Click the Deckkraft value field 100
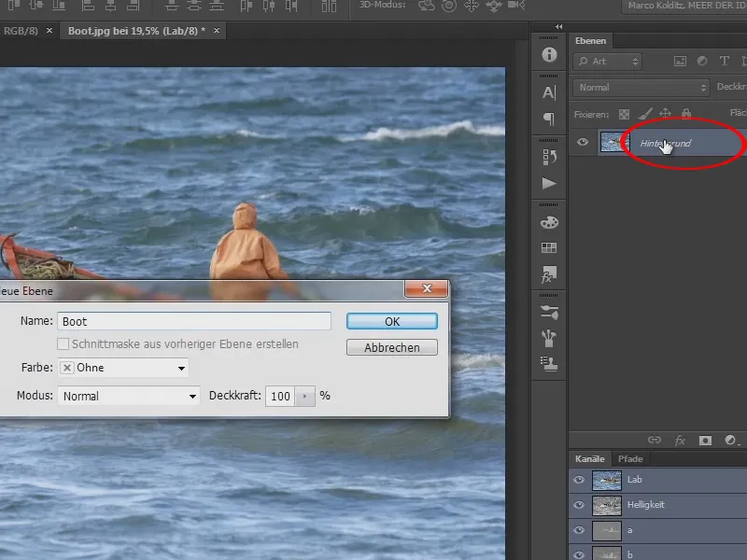747x560 pixels. pyautogui.click(x=280, y=396)
